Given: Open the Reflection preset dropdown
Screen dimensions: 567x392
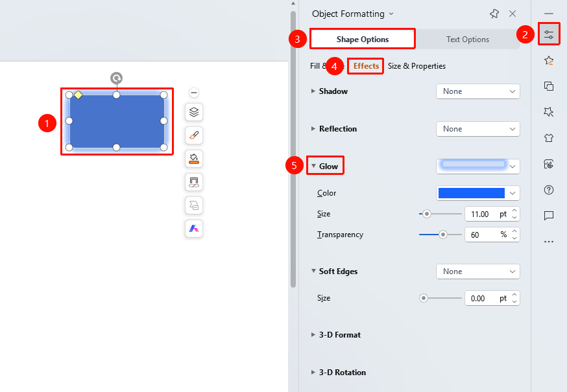Looking at the screenshot, I should pos(477,129).
